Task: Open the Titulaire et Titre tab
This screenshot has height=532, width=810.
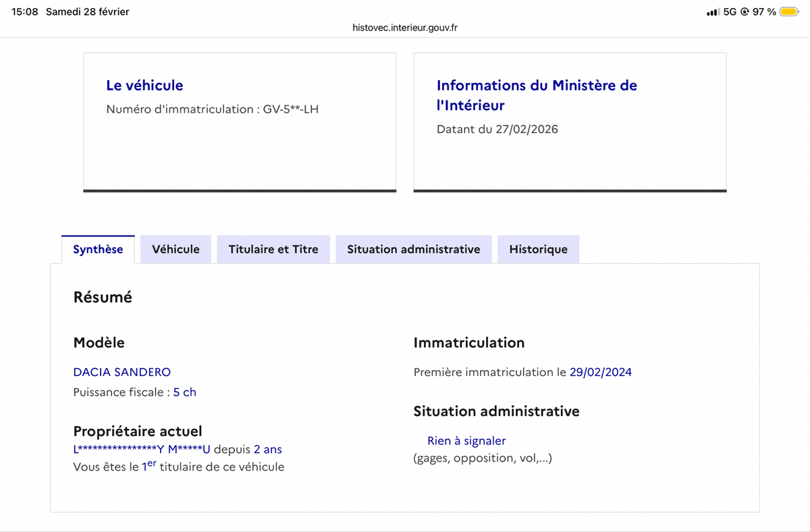Action: pyautogui.click(x=273, y=249)
